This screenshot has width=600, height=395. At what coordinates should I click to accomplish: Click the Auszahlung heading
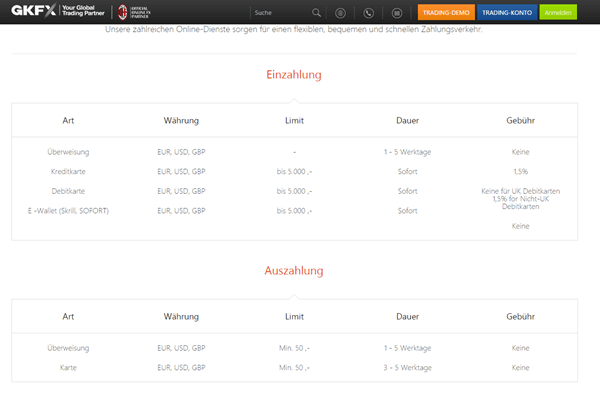point(294,271)
